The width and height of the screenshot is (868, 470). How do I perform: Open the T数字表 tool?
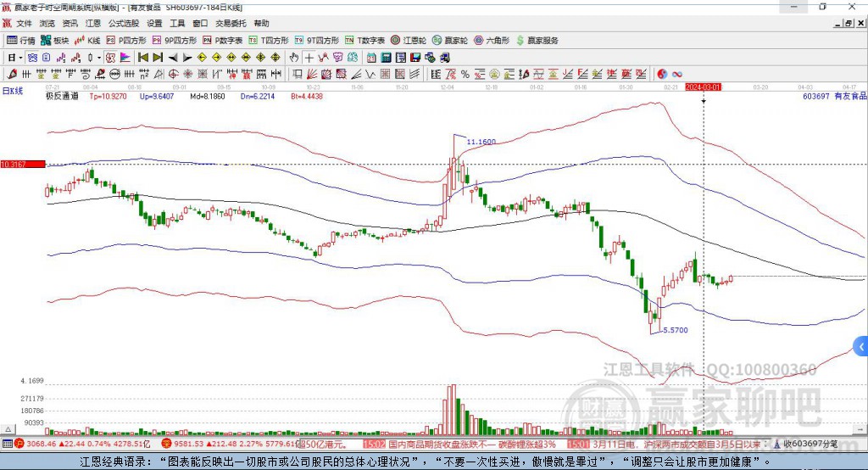[364, 41]
